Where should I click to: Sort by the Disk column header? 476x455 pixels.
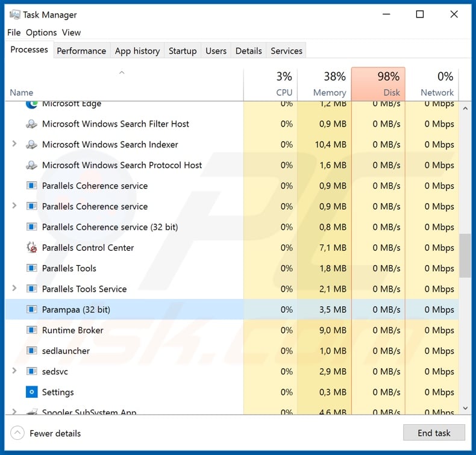378,84
